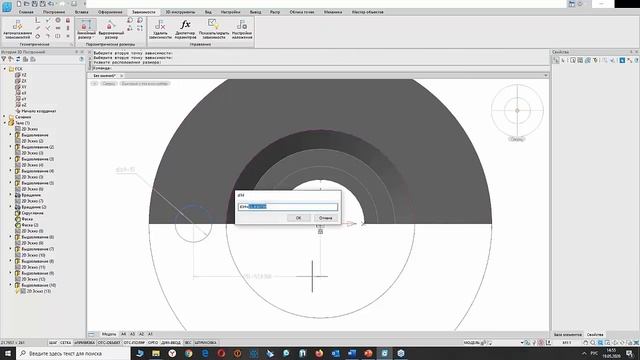Select Фаска (2) item in history tree

click(x=29, y=225)
